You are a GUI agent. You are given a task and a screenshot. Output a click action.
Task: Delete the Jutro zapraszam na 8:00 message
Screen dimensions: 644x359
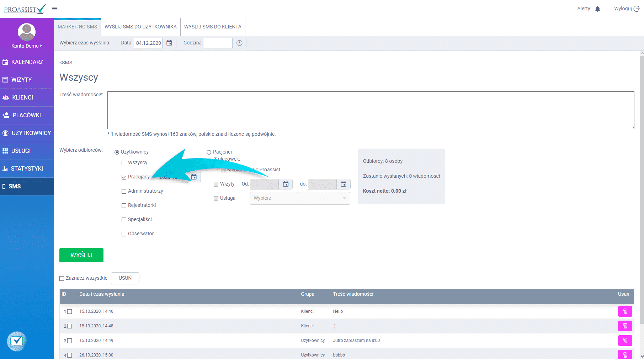click(625, 341)
